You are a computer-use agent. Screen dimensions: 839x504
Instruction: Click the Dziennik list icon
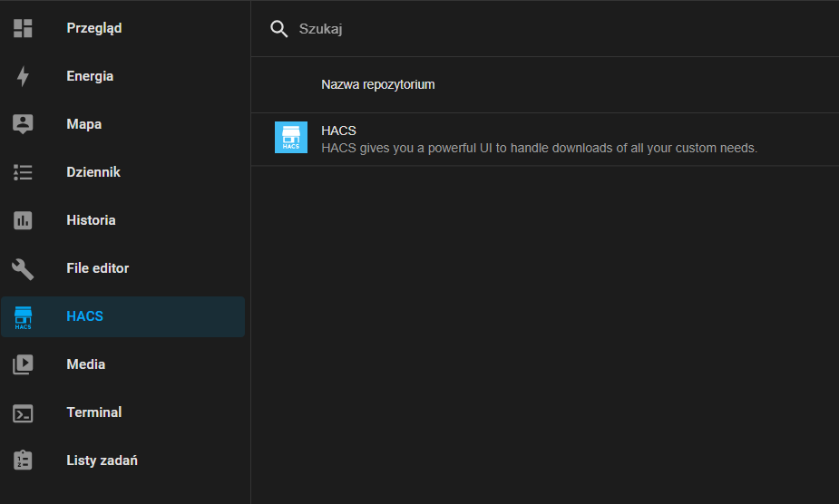tap(23, 172)
